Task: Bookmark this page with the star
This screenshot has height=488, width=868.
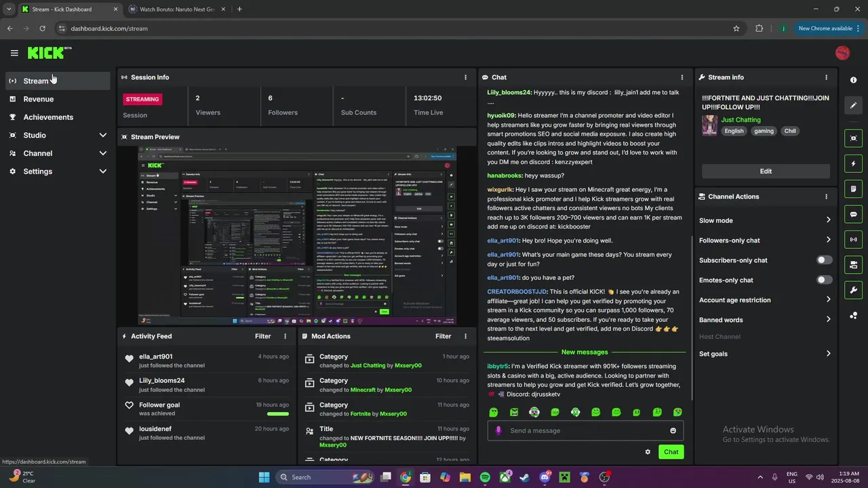Action: [736, 28]
